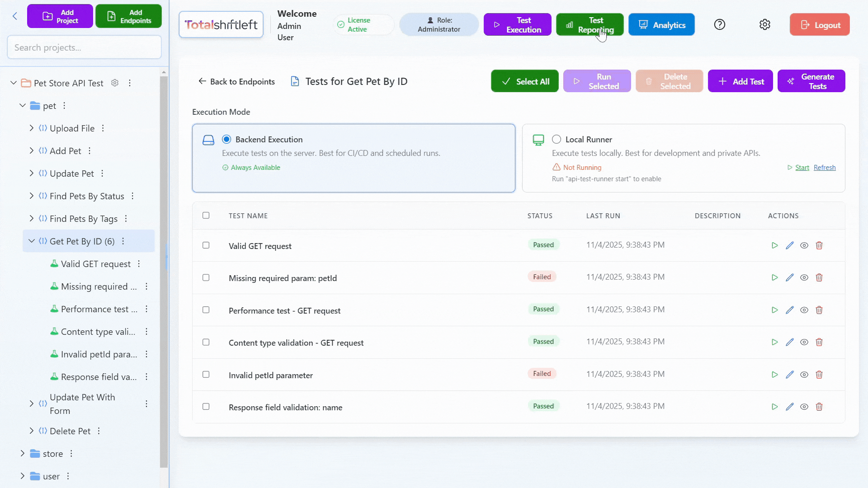Image resolution: width=868 pixels, height=488 pixels.
Task: Open options menu for Get Pet By ID
Action: click(x=123, y=241)
